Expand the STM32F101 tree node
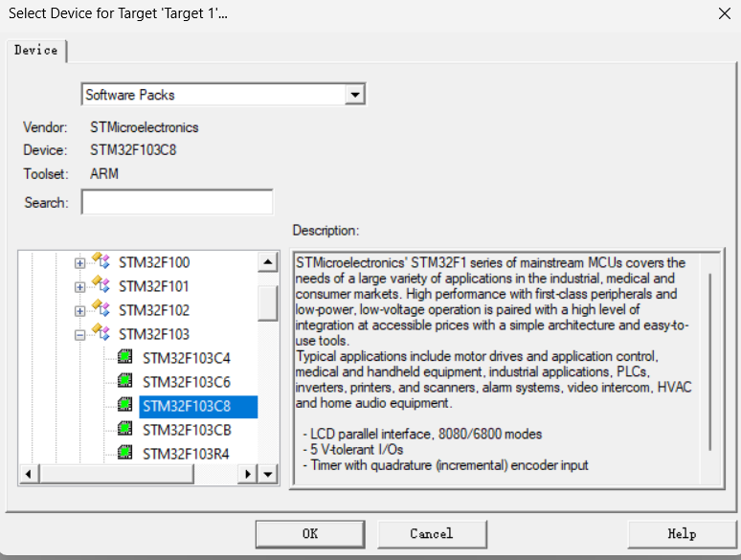The width and height of the screenshot is (741, 560). point(79,287)
